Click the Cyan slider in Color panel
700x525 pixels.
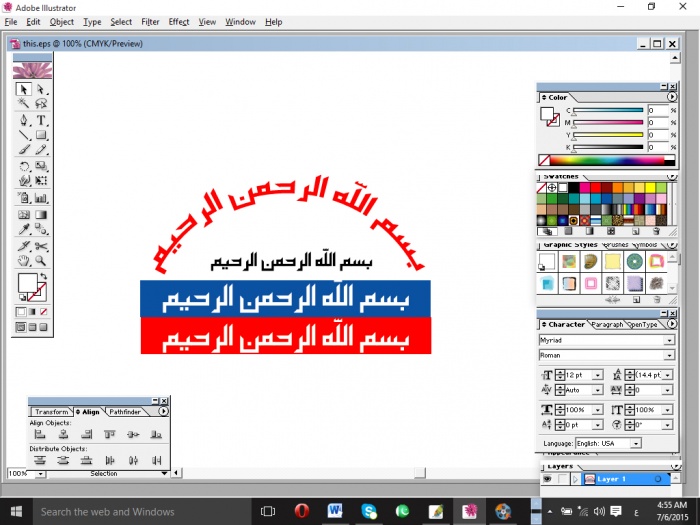click(608, 110)
